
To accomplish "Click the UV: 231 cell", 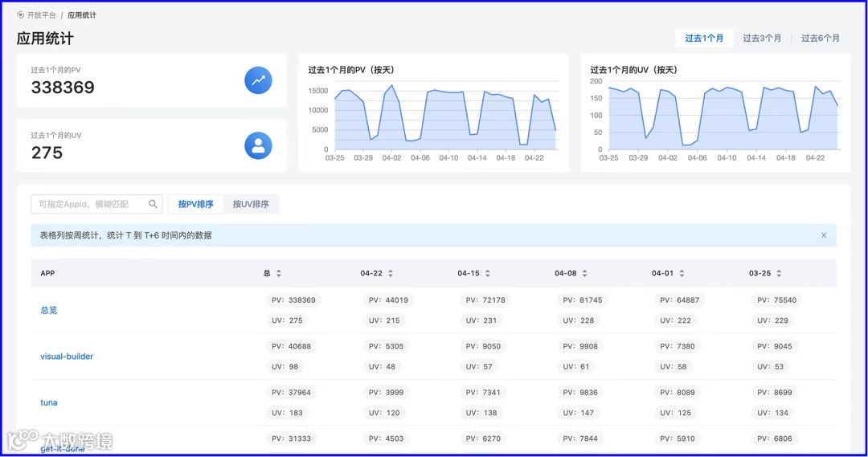I will point(481,320).
